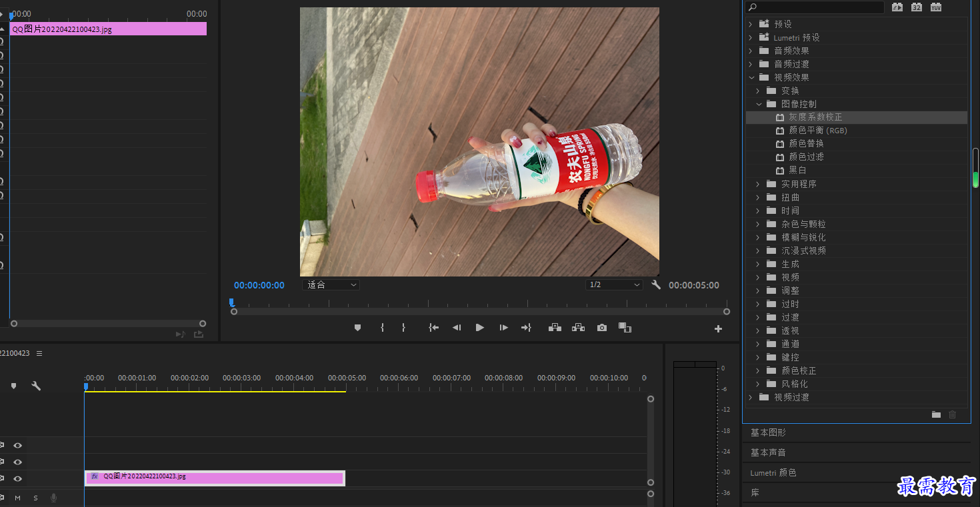The width and height of the screenshot is (980, 507).
Task: Step forward one frame
Action: 503,328
